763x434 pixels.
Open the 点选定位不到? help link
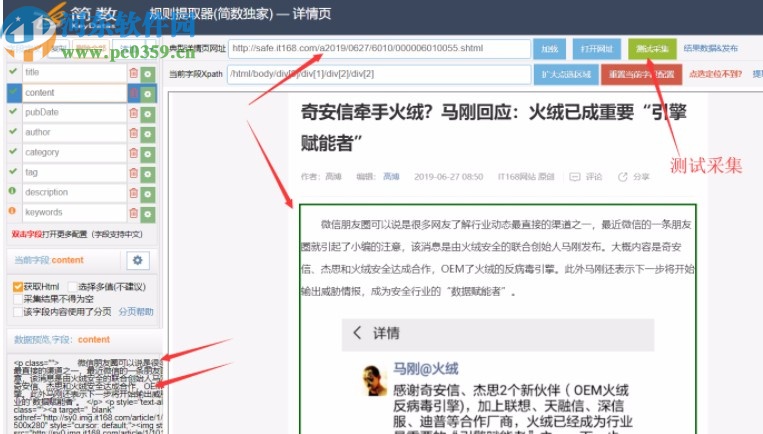tap(715, 74)
